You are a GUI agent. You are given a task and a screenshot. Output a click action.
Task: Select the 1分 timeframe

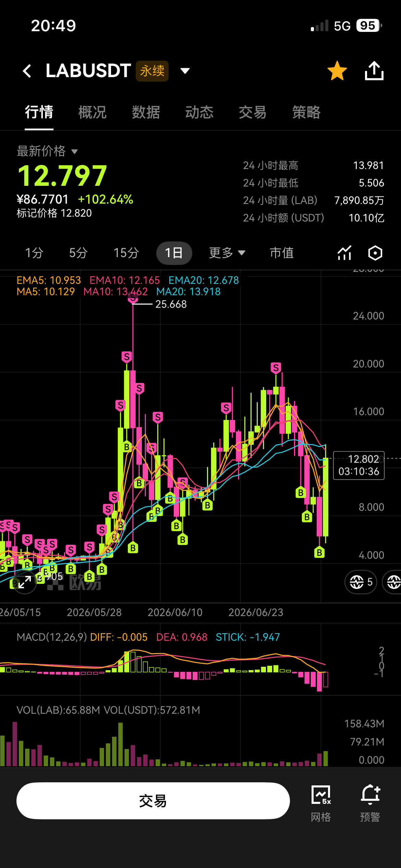pos(34,253)
